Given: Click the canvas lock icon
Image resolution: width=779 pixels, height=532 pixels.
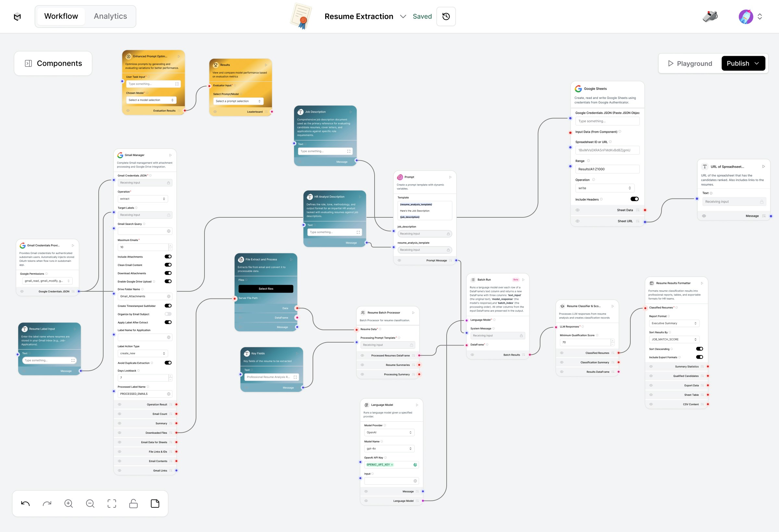Looking at the screenshot, I should click(x=133, y=503).
